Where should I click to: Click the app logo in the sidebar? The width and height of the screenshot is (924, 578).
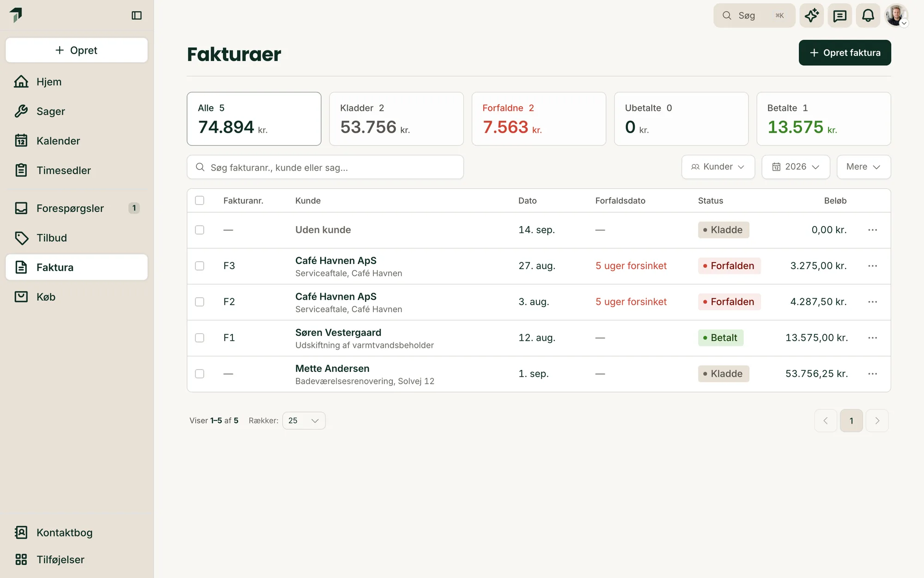point(16,15)
